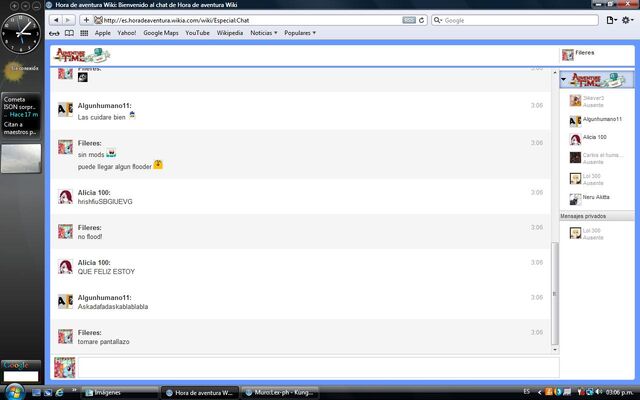Click the chat scrollbar up arrow
This screenshot has height=400, width=640.
(555, 73)
